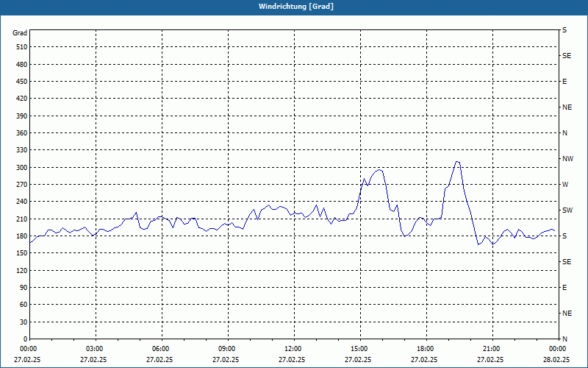
Task: Click the "Grad" unit label above the y-axis
Action: [20, 33]
